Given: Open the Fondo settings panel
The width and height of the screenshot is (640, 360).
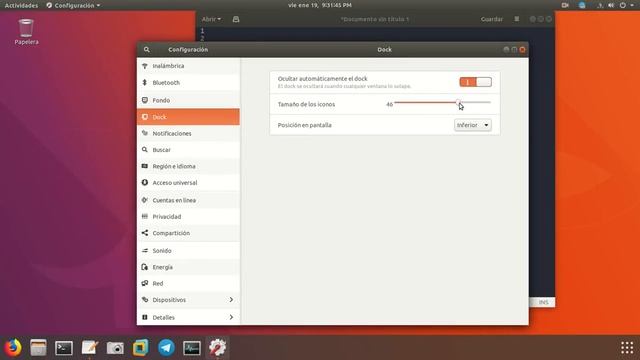Looking at the screenshot, I should pyautogui.click(x=188, y=100).
